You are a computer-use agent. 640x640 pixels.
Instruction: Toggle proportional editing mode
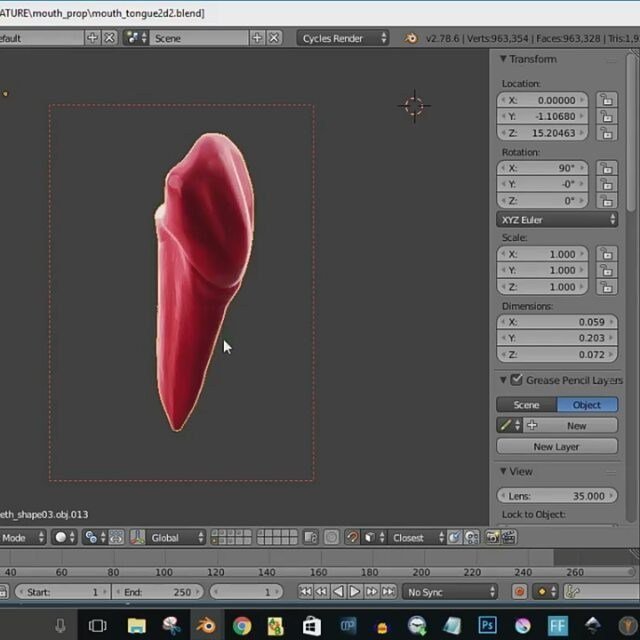click(x=331, y=537)
